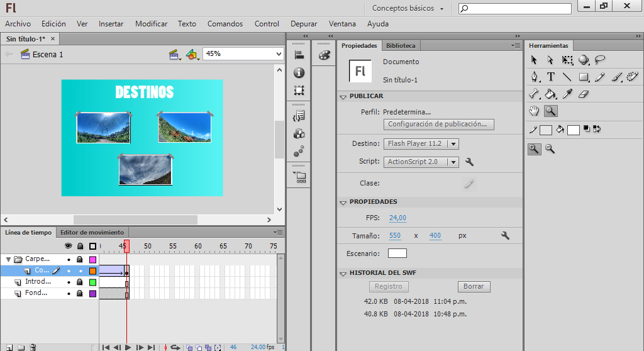Screen dimensions: 644x351
Task: Select the Text tool
Action: pos(551,77)
